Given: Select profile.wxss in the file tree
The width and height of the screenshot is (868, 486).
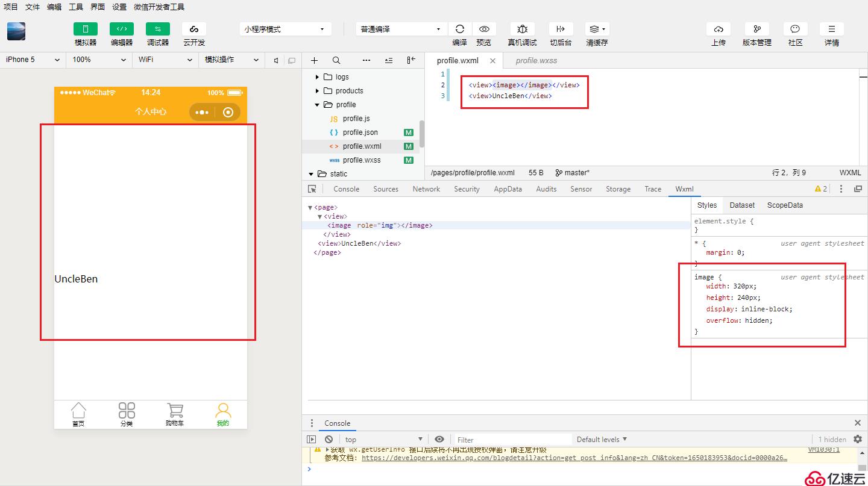Looking at the screenshot, I should click(360, 160).
